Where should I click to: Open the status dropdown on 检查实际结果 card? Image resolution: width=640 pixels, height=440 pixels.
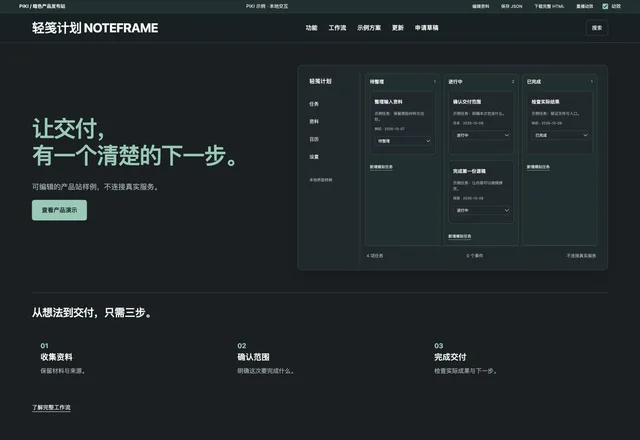coord(560,135)
